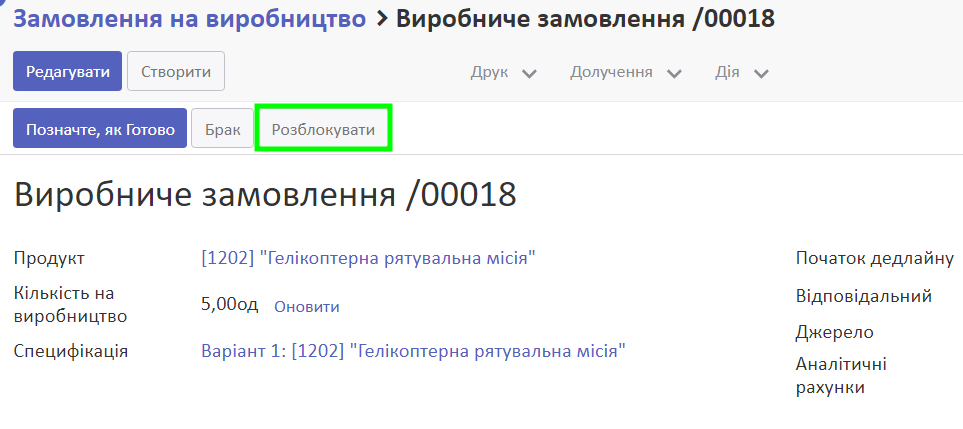Click the Редагувати button
This screenshot has width=963, height=429.
point(68,72)
